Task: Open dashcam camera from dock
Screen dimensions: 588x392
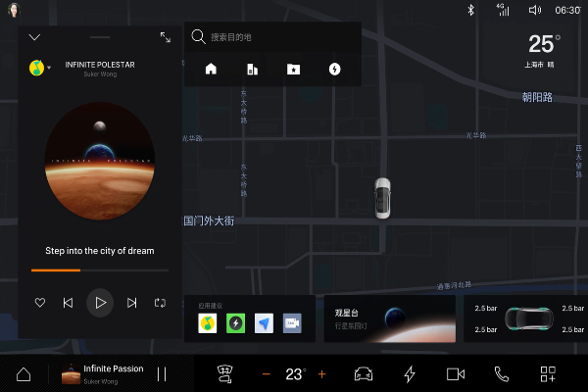Action: [x=455, y=374]
